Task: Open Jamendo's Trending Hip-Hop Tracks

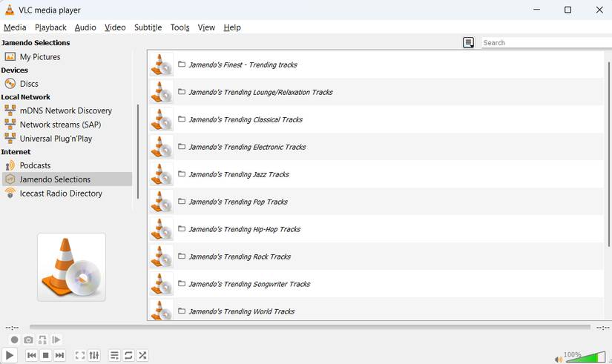Action: (376, 229)
